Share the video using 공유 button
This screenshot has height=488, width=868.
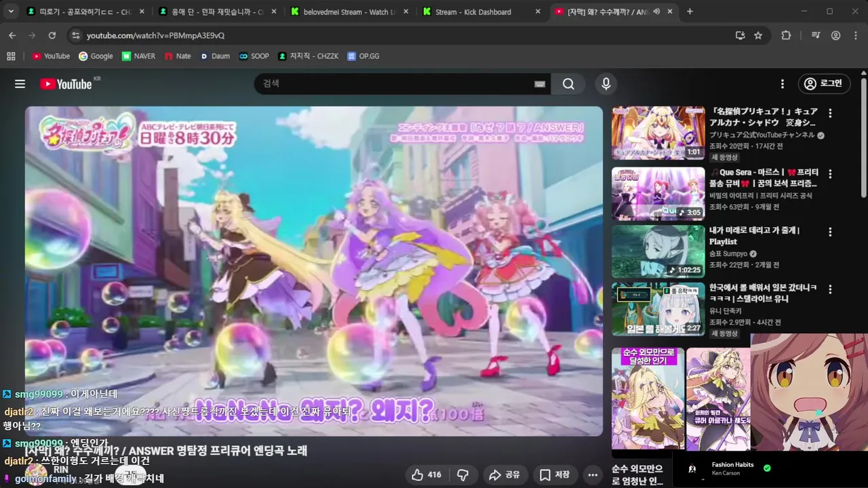[504, 474]
